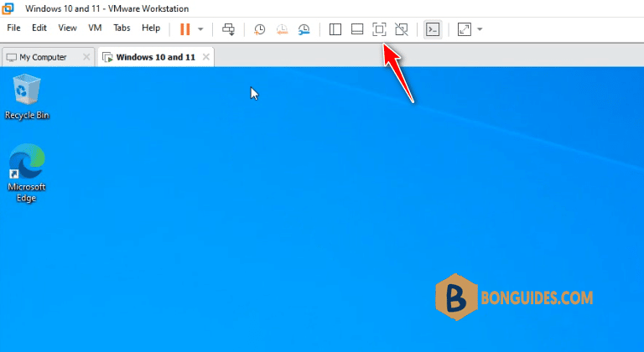
Task: Revert the virtual machine to a snapshot
Action: coord(282,29)
